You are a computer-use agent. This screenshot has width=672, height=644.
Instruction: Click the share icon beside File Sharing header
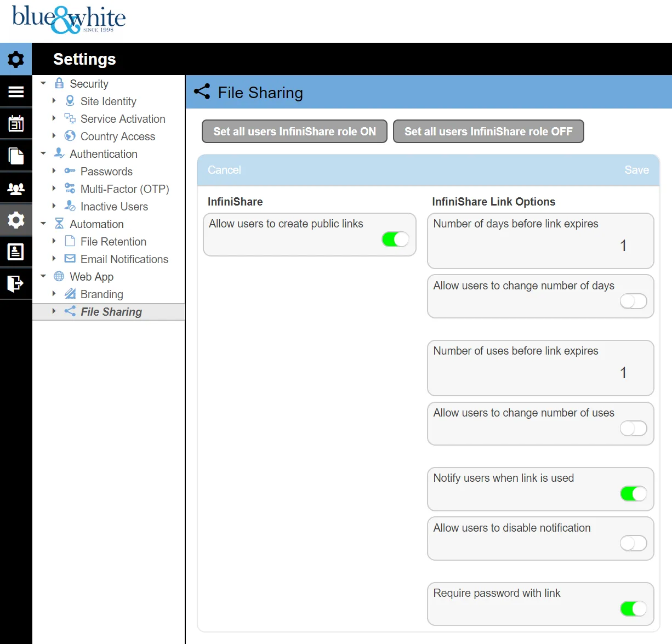[x=202, y=92]
